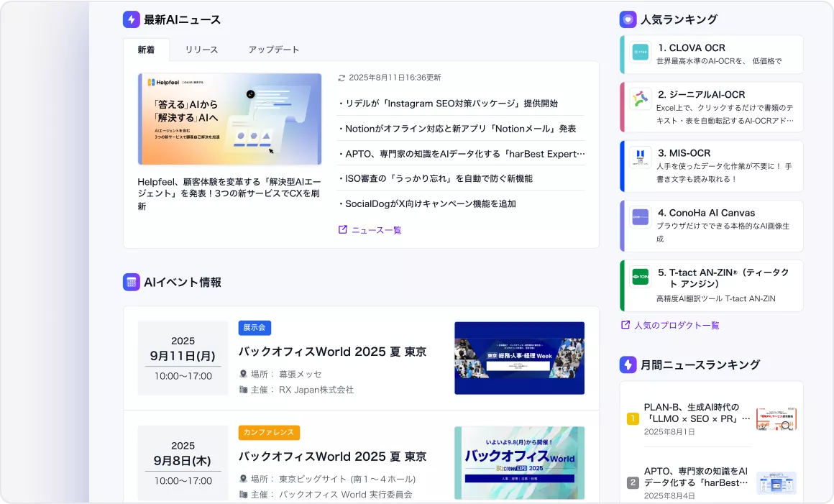Click the purple icon beside 人気ランキング heading

tap(628, 19)
